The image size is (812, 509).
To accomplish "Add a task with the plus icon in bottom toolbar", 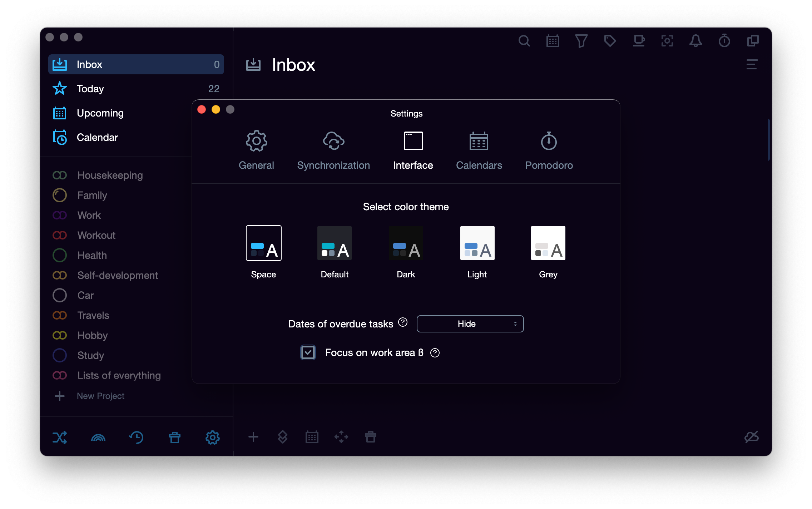I will [x=253, y=437].
